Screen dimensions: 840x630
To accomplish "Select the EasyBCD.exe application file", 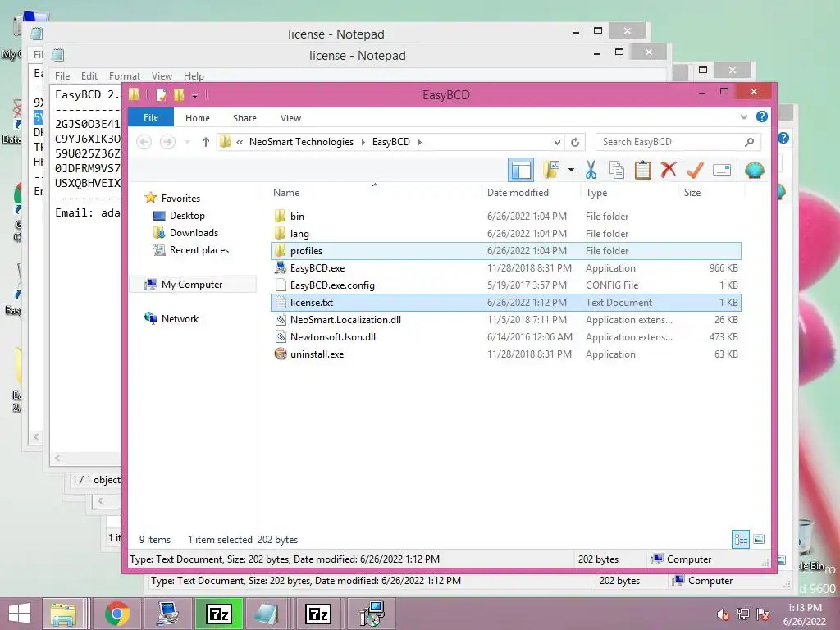I will (506, 268).
